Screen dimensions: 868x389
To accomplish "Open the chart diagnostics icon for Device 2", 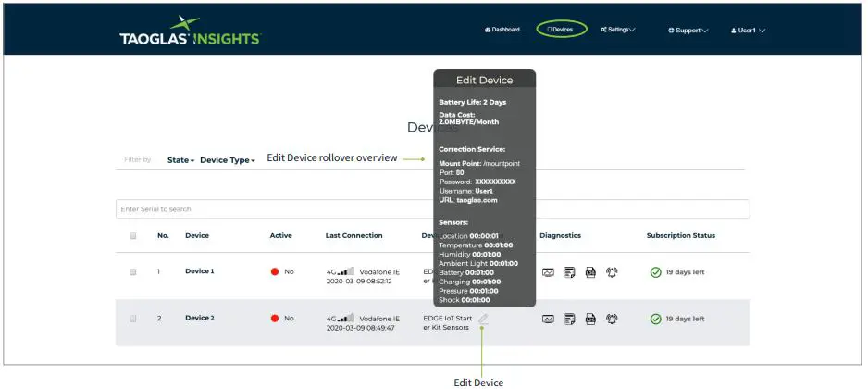I will 548,319.
